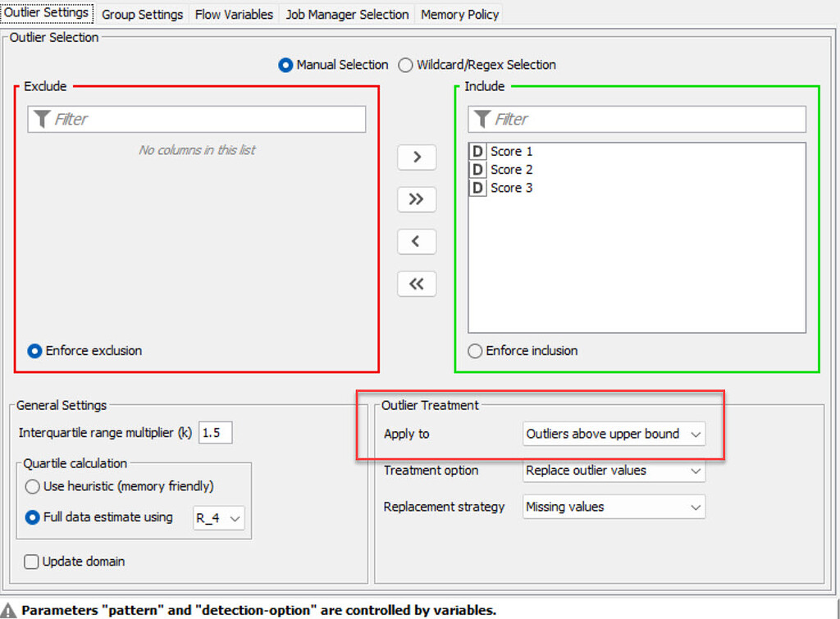Edit the Interquartile range multiplier field
Viewport: 840px width, 619px height.
(x=216, y=433)
